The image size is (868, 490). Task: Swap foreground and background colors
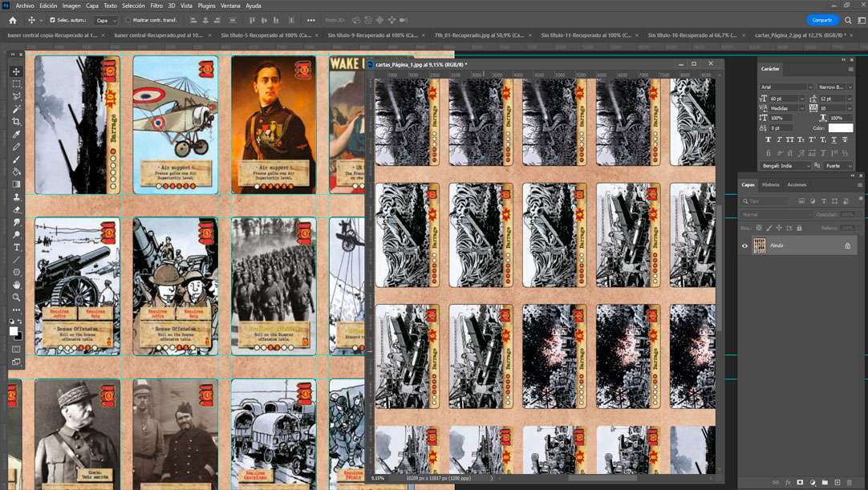[20, 322]
